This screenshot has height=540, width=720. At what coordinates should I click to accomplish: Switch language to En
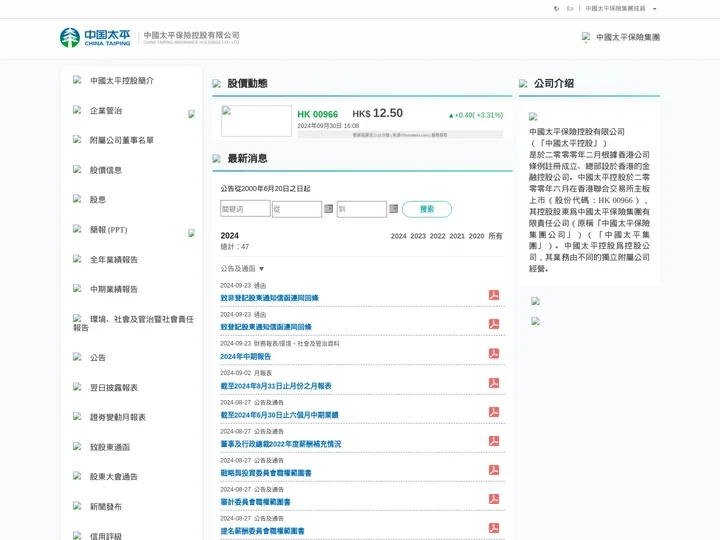click(x=570, y=9)
